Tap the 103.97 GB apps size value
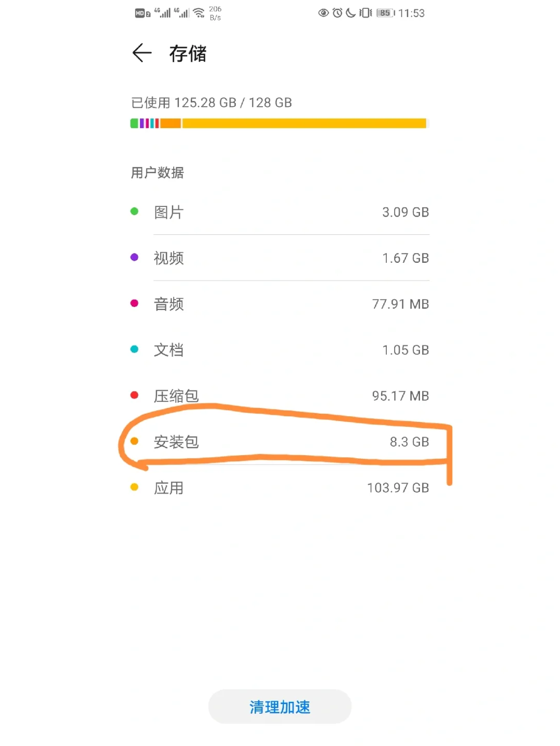 coord(398,488)
